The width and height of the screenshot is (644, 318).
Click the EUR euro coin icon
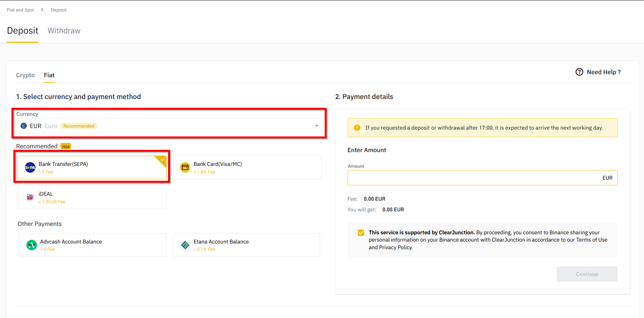click(24, 126)
